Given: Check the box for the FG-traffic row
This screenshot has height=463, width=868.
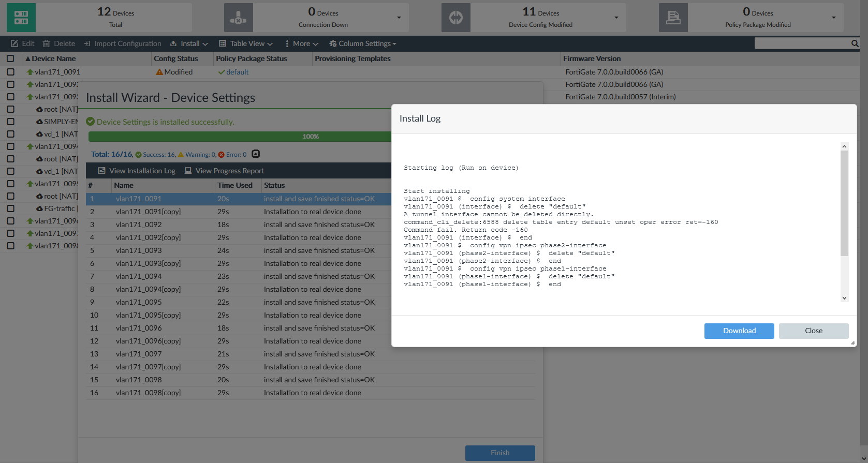Looking at the screenshot, I should 10,208.
